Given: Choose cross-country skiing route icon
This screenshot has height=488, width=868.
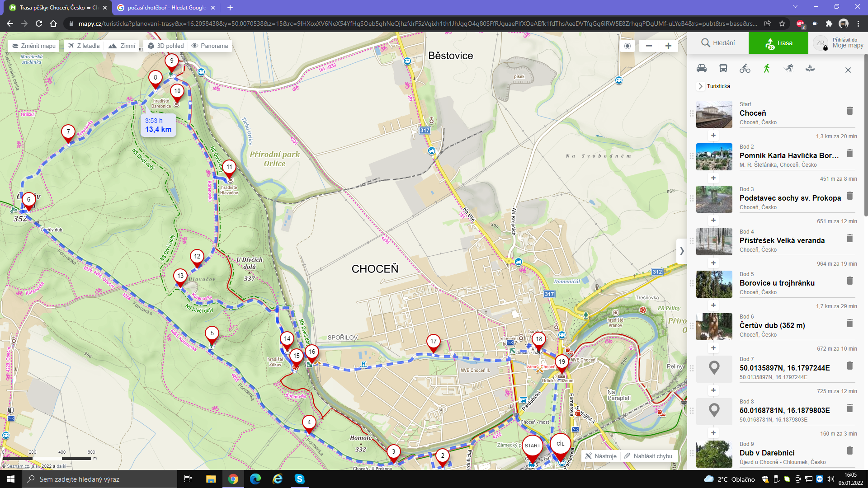Looking at the screenshot, I should click(x=789, y=68).
